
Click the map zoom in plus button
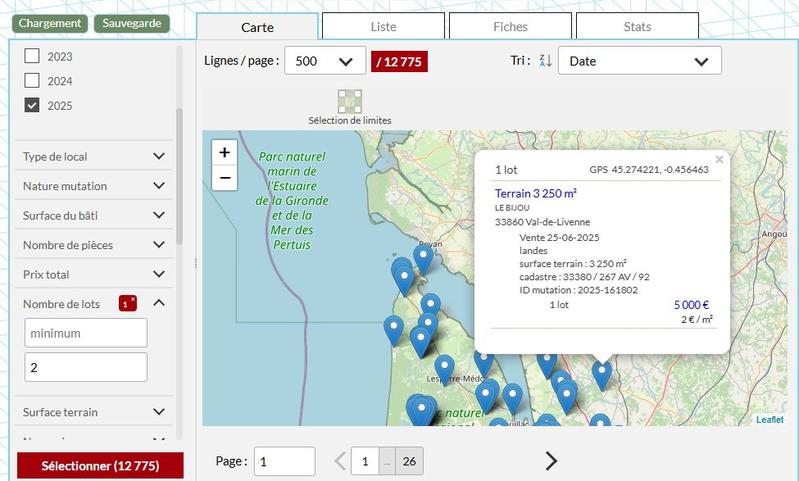point(225,153)
